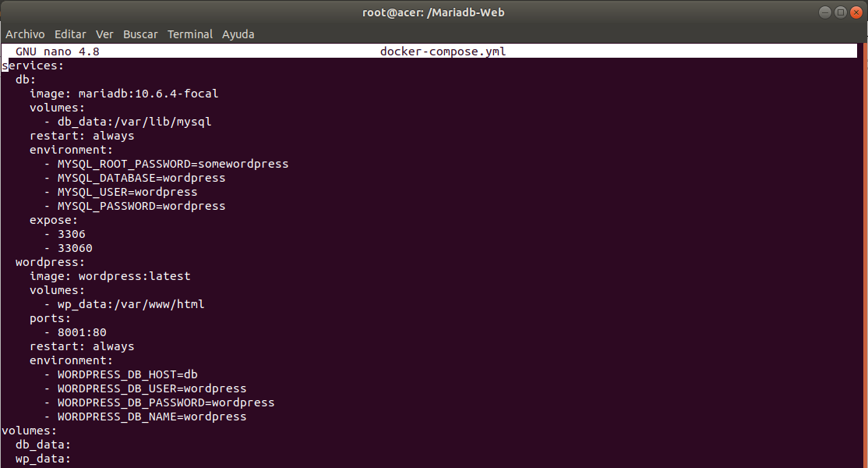Open the Terminal menu
868x468 pixels.
tap(190, 34)
